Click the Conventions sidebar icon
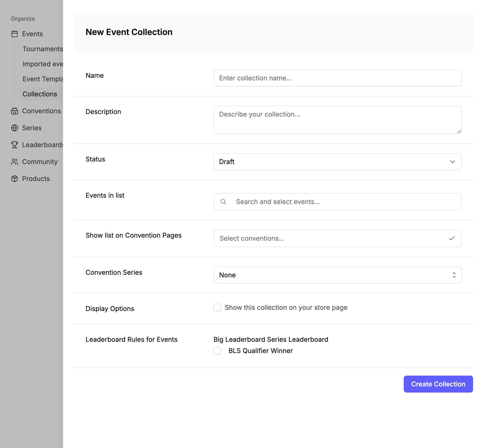 pos(15,111)
